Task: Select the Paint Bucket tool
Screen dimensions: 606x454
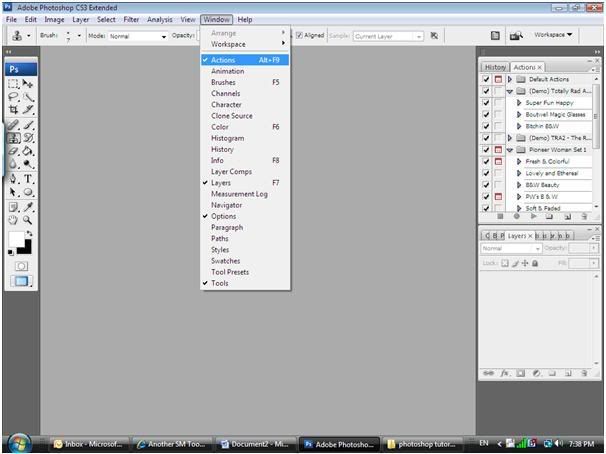Action: tap(28, 151)
